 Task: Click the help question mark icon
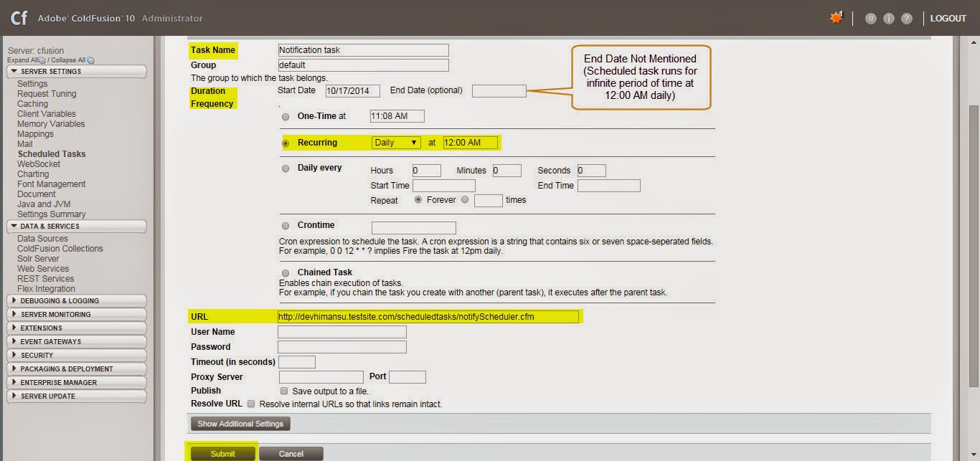pos(906,18)
